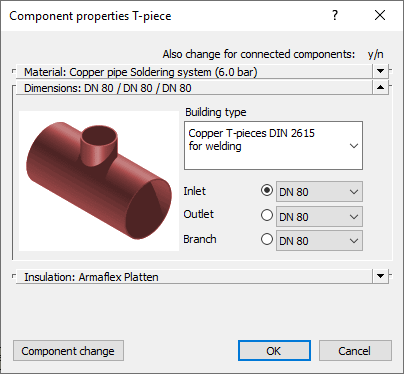This screenshot has width=404, height=374.
Task: Collapse the Dimensions section arrow
Action: tap(380, 88)
